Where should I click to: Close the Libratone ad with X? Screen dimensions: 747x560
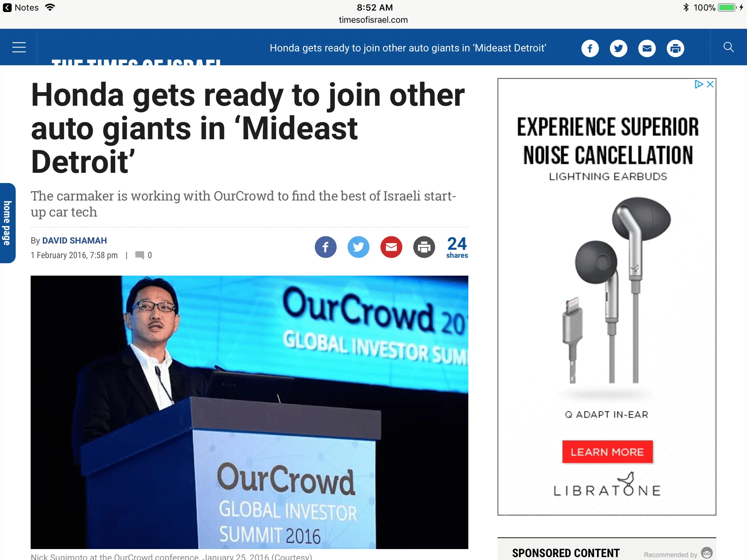pos(710,84)
